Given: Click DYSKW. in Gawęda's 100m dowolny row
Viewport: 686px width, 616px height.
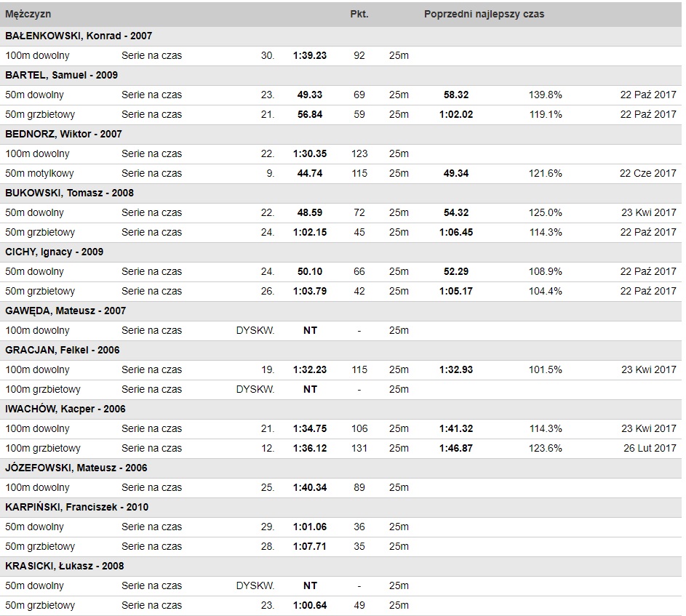Looking at the screenshot, I should (x=255, y=331).
